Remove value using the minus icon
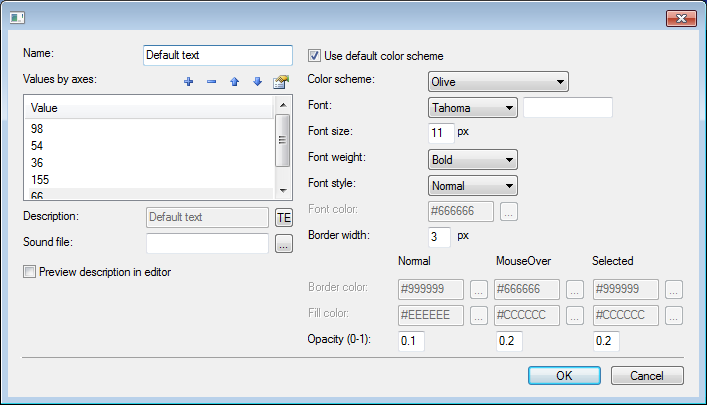This screenshot has height=405, width=707. tap(211, 82)
